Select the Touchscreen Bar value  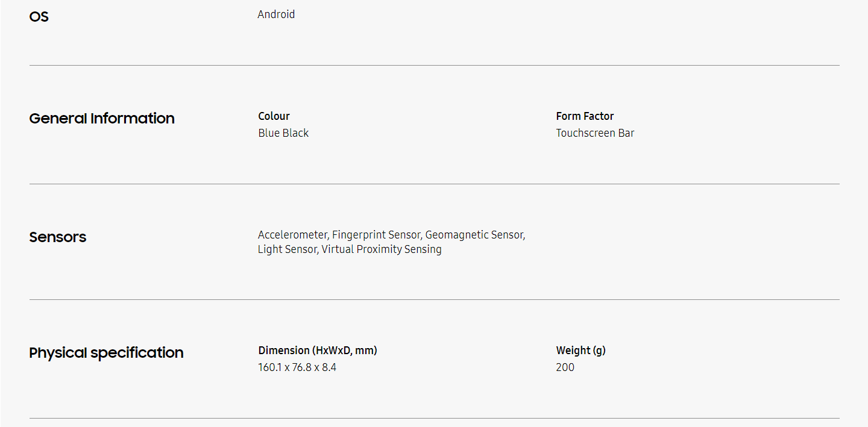pos(595,133)
